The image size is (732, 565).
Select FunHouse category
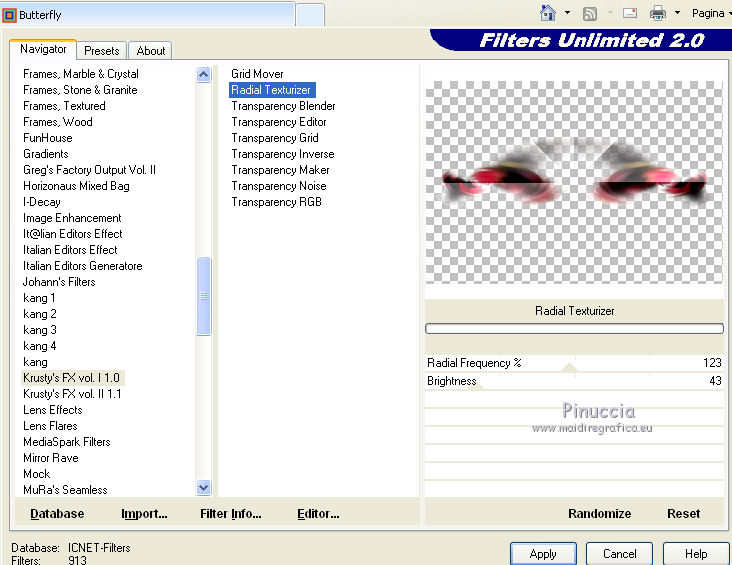click(x=48, y=138)
